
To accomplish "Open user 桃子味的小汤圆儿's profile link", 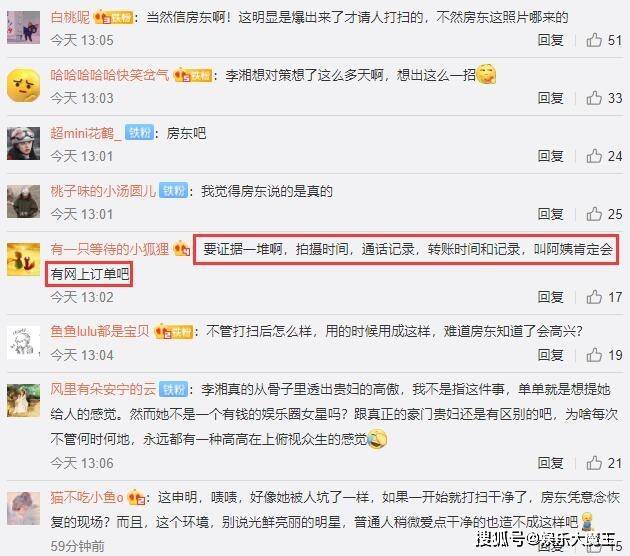I will [103, 191].
